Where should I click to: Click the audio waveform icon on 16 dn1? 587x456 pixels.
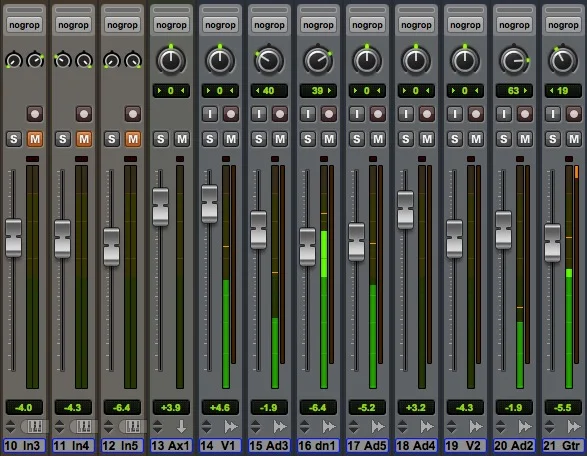329,426
